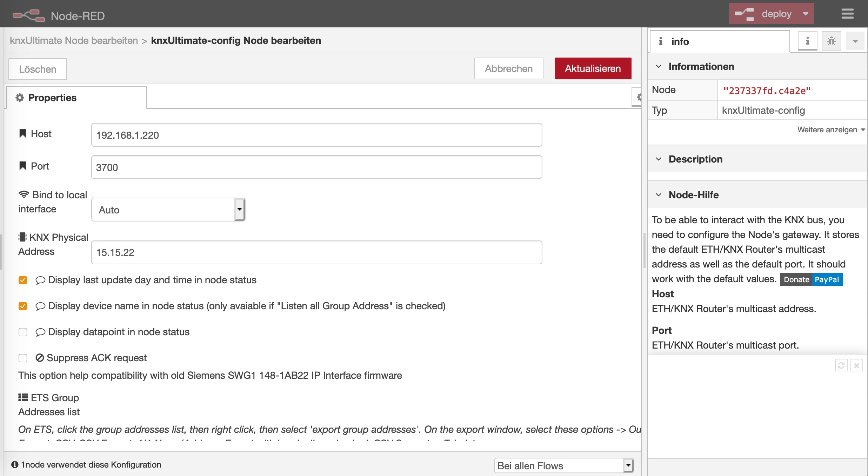
Task: Click the refresh tips icon
Action: 841,365
